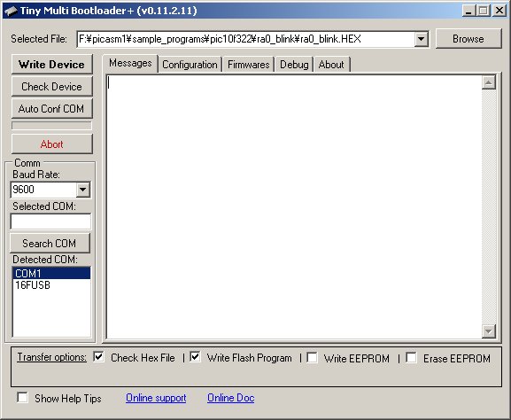The image size is (511, 420).
Task: Click the bootloader chip icon in title bar
Action: point(11,11)
